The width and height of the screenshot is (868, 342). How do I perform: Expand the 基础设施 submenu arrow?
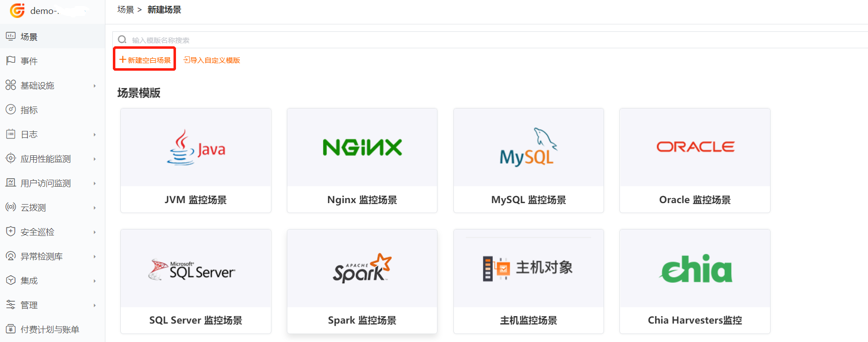point(94,86)
